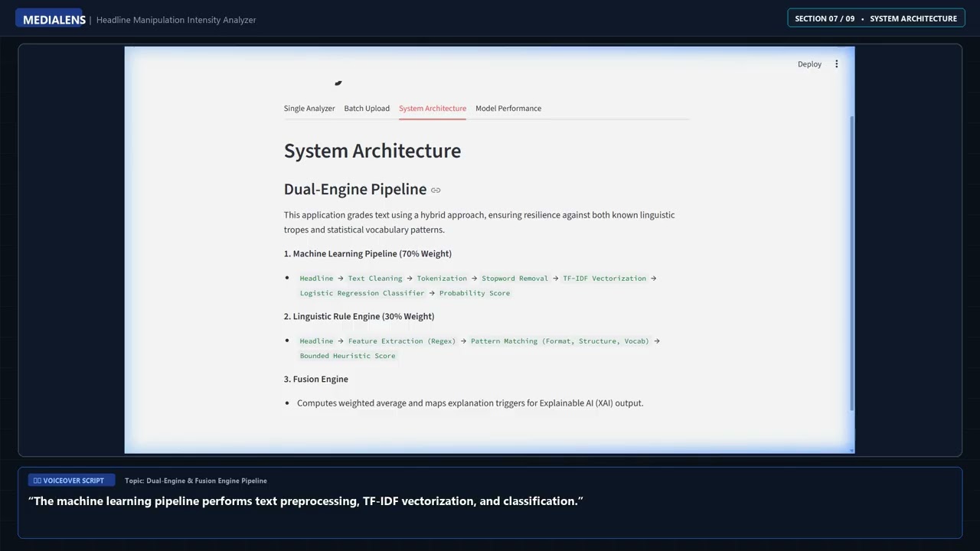Click the voiceover script quote text
Screen dimensions: 980x551
305,501
